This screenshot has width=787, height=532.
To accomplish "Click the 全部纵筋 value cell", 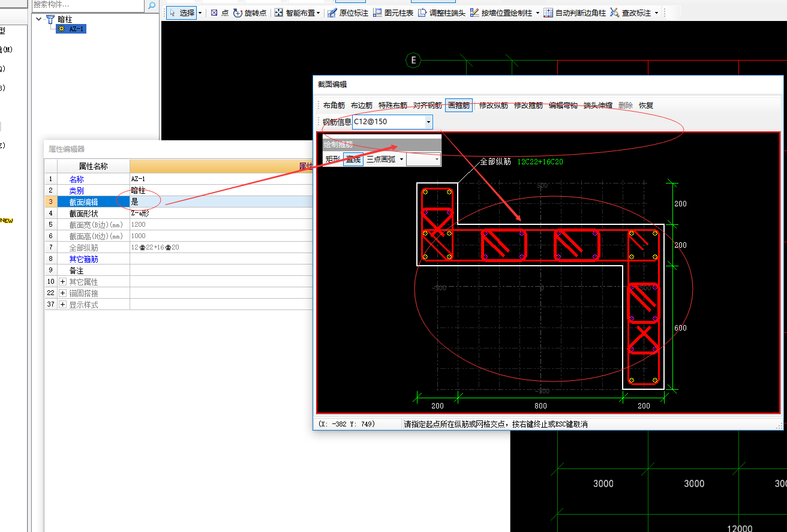I will pos(221,247).
